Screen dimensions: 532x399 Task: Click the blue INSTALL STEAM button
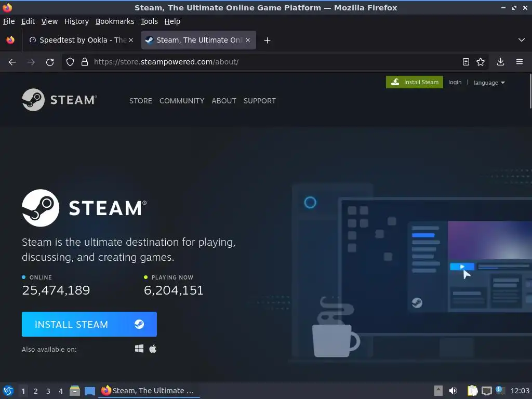[x=89, y=324]
